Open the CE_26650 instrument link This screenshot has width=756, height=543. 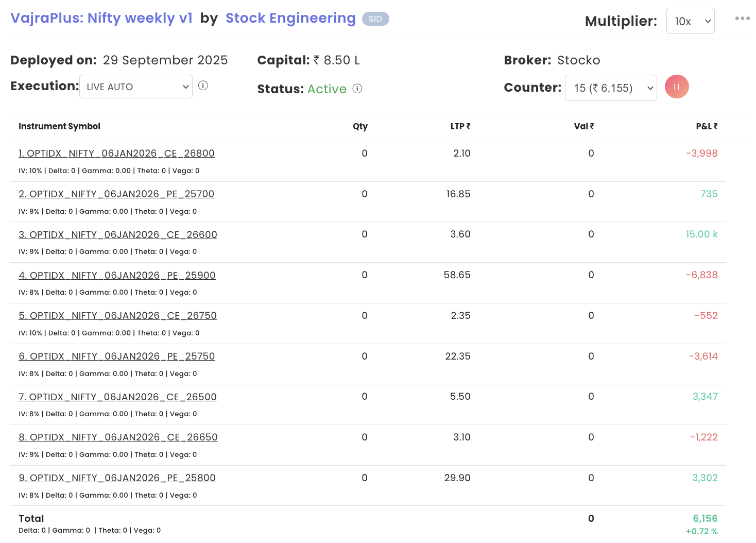pyautogui.click(x=118, y=437)
